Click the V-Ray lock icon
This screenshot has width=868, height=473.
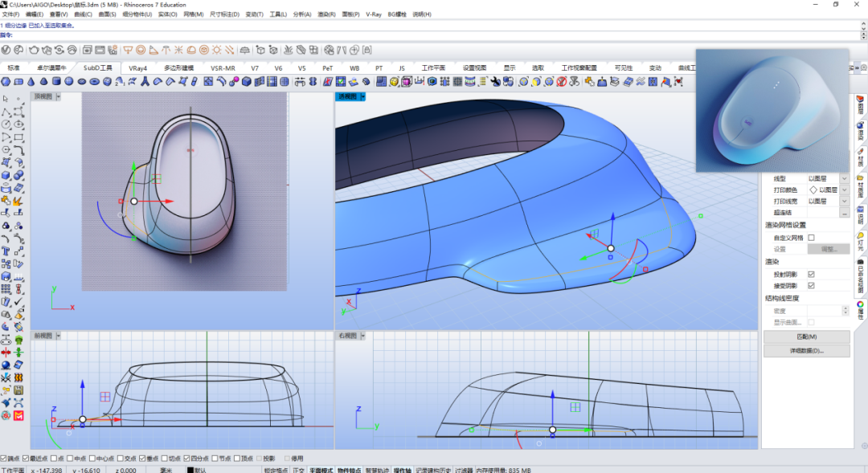click(x=367, y=50)
